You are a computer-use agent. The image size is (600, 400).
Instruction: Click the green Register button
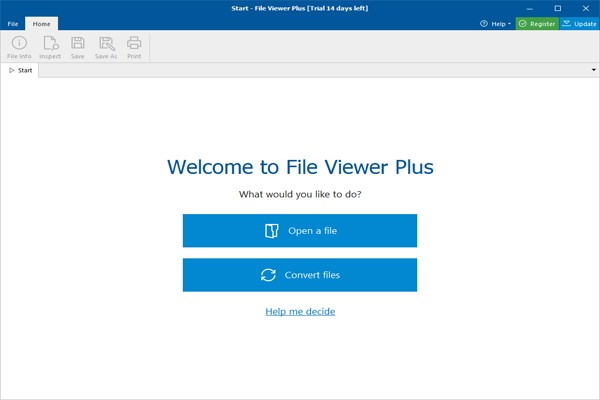point(537,24)
